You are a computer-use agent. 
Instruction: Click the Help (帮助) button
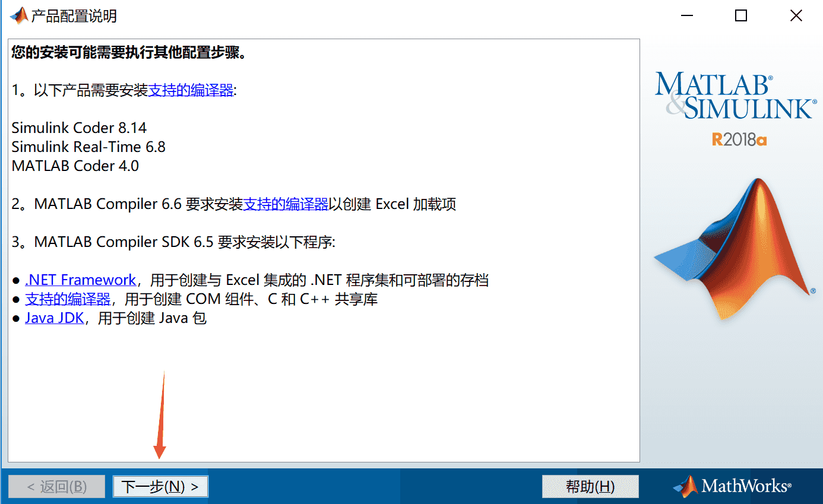(x=590, y=487)
